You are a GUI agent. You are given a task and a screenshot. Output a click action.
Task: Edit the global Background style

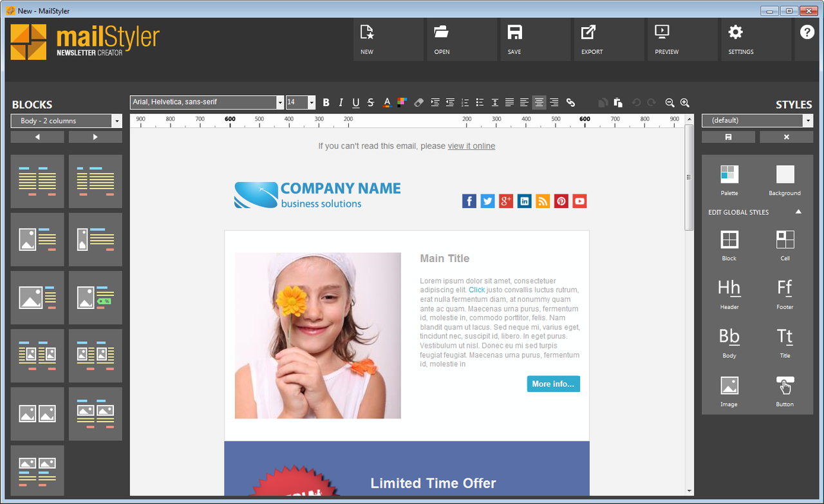point(785,180)
